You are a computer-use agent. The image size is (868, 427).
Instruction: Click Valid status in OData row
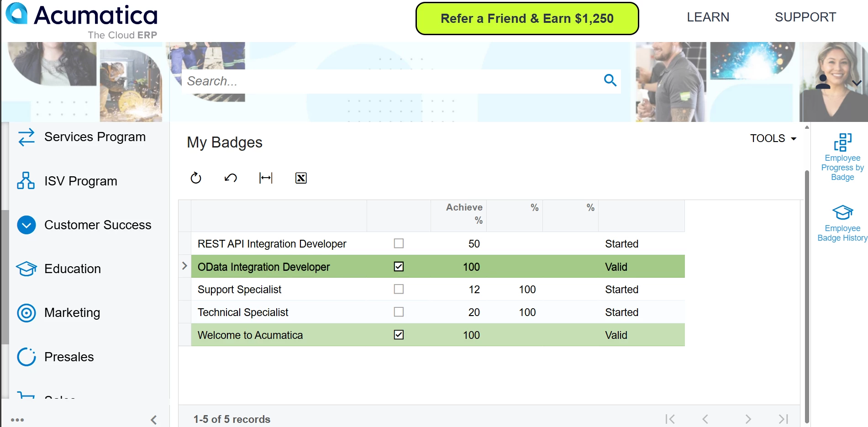click(616, 267)
